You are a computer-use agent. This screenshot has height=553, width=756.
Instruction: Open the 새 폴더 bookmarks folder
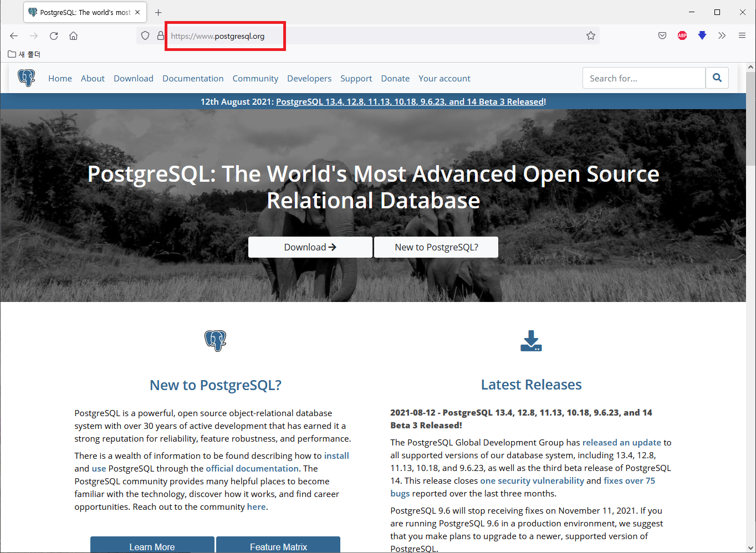tap(24, 54)
